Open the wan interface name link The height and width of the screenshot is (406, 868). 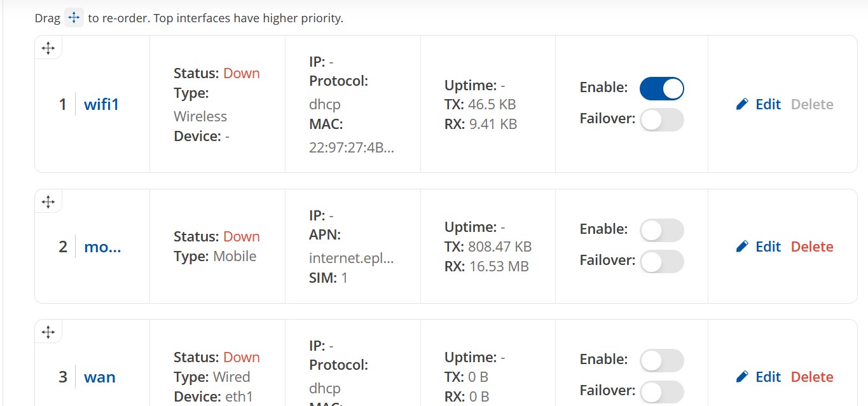point(100,377)
